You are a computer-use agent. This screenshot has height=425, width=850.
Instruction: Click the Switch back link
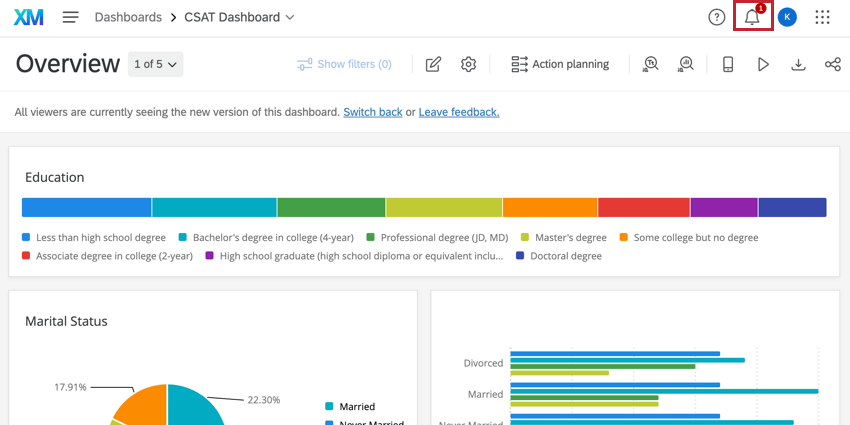372,112
